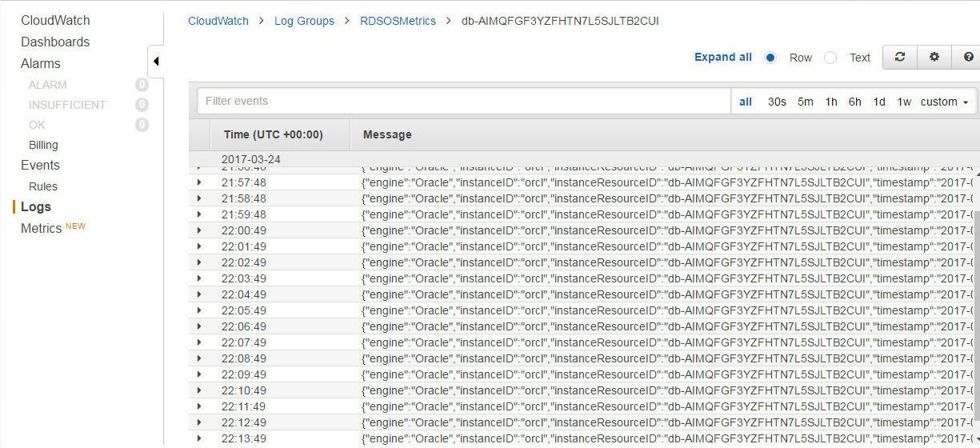This screenshot has height=448, width=980.
Task: Show alarms in OK state
Action: pos(37,125)
